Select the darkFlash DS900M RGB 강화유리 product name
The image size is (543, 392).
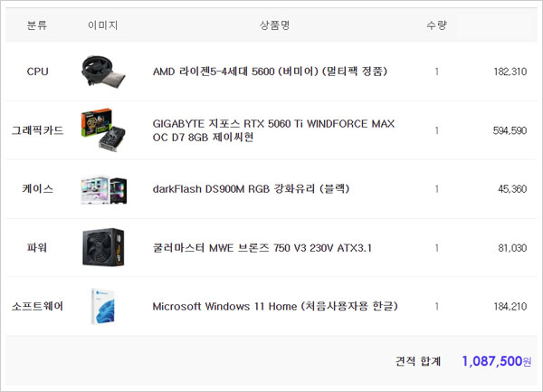click(x=251, y=189)
